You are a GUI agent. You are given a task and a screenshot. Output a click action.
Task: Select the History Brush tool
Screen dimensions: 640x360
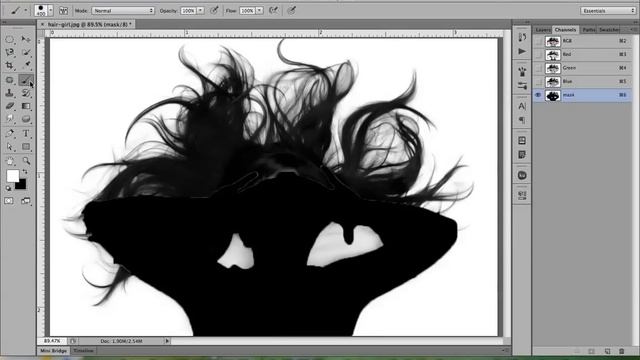[x=26, y=93]
